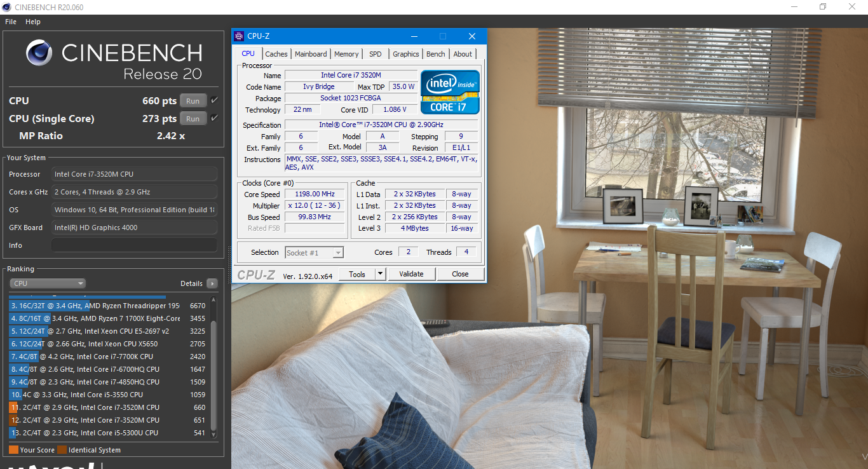This screenshot has height=469, width=868.
Task: Click the OS field in Your System
Action: [134, 210]
